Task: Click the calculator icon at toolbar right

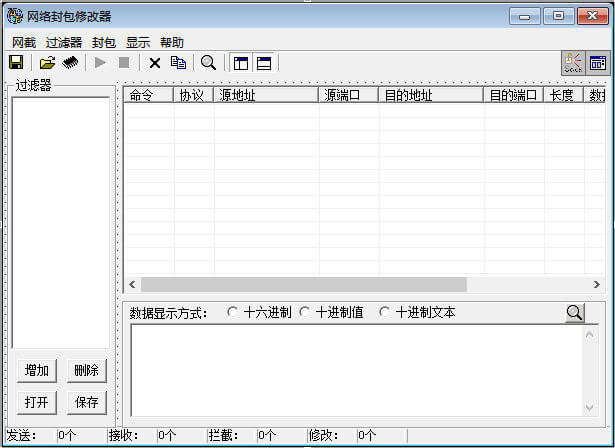Action: 597,64
